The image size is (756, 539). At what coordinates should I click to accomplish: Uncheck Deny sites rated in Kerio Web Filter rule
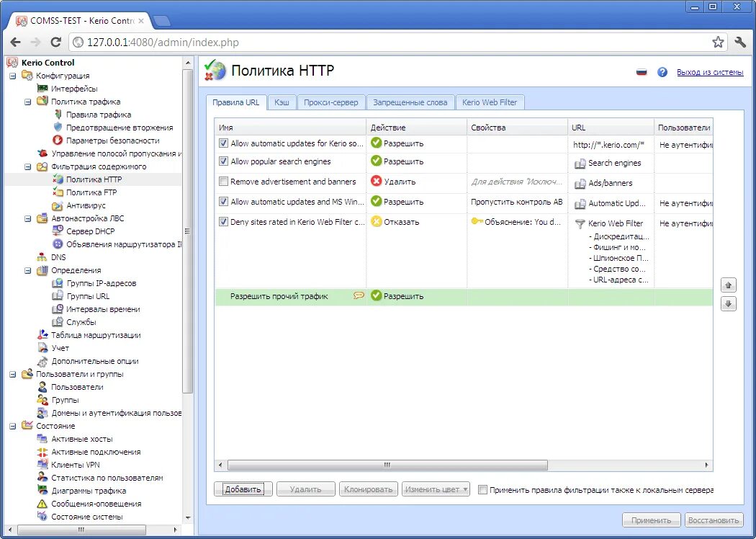pos(223,222)
